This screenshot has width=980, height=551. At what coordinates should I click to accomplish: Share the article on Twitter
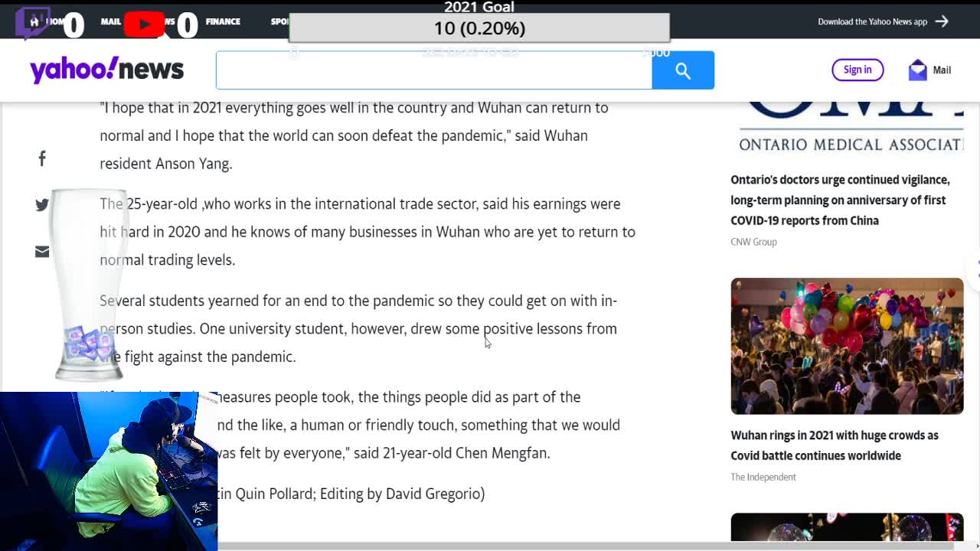42,205
